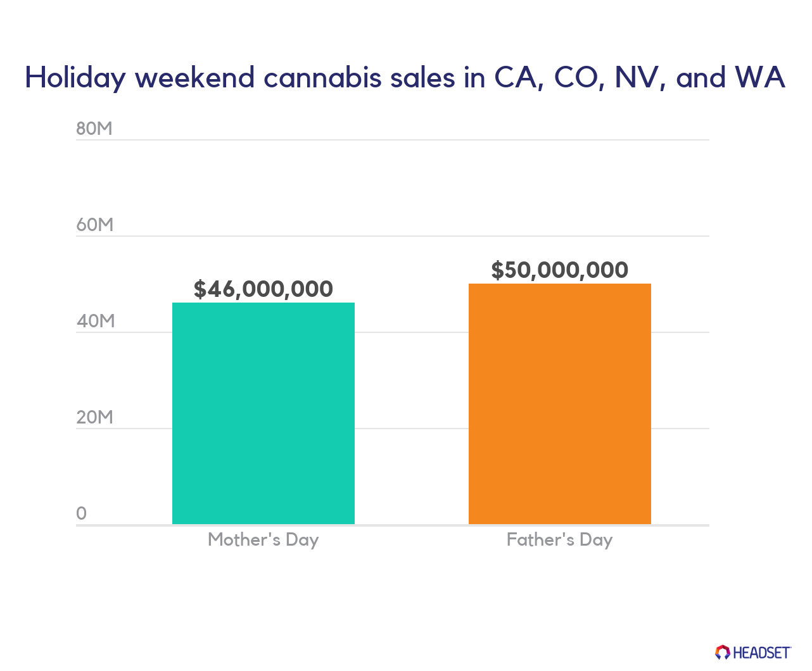Click the Mother's Day axis label
812x671 pixels.
[263, 540]
